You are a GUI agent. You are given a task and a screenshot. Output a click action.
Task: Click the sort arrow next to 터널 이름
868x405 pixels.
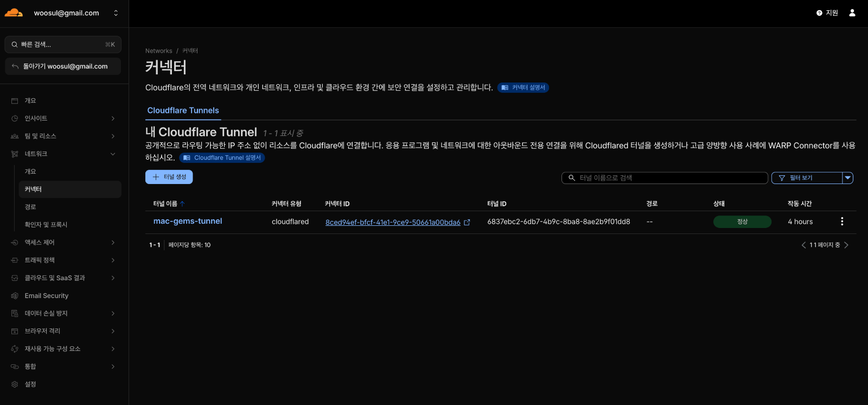182,204
